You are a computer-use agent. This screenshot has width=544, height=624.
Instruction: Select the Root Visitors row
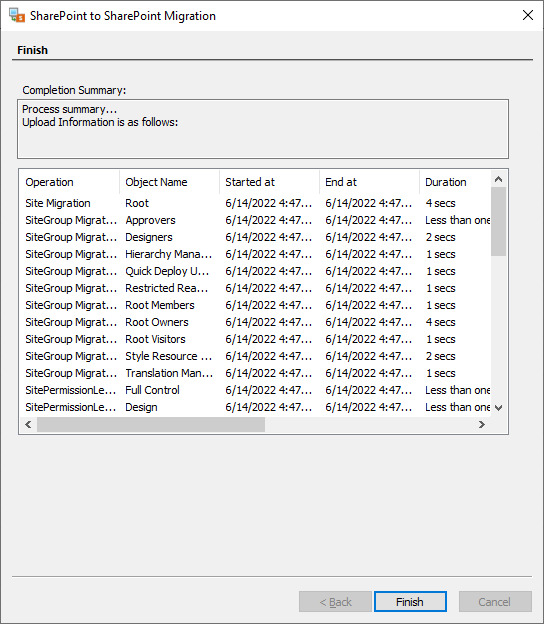pyautogui.click(x=255, y=339)
